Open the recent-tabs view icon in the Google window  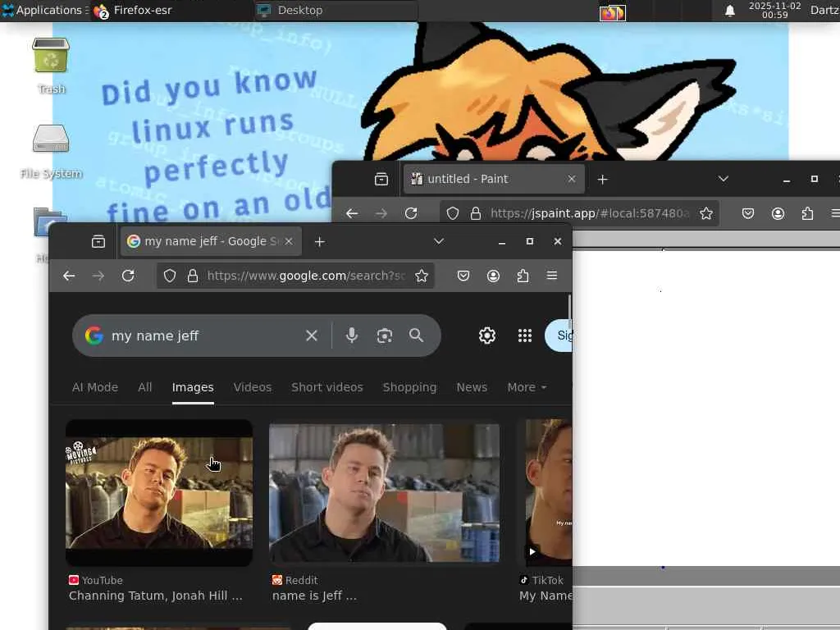pos(98,242)
